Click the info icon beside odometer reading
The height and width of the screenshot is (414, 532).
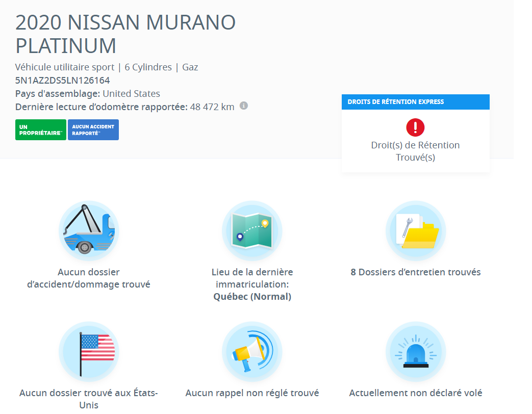[x=244, y=106]
